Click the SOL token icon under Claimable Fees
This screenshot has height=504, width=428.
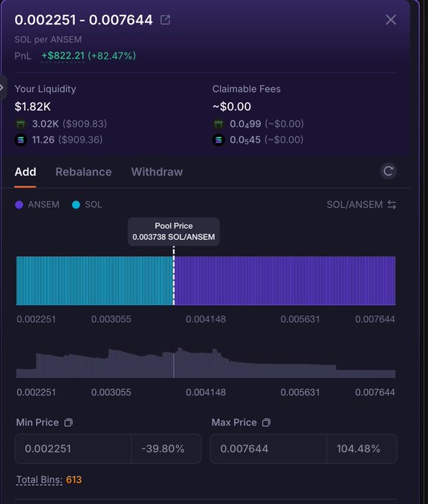218,140
